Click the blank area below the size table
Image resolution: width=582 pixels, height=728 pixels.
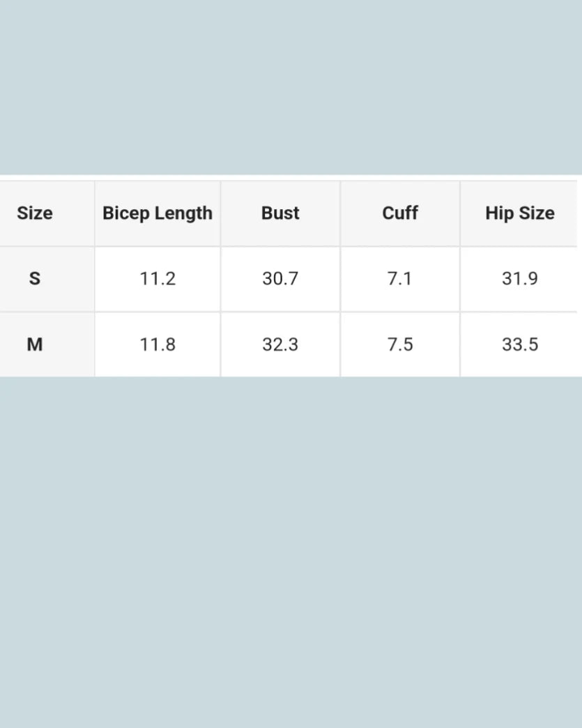(291, 551)
